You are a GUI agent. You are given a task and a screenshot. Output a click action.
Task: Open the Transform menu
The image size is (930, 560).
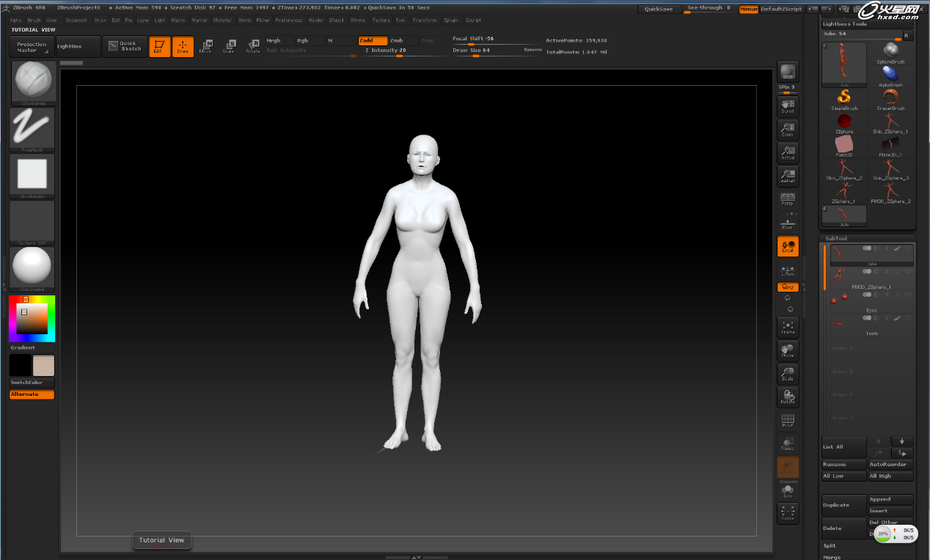coord(425,21)
